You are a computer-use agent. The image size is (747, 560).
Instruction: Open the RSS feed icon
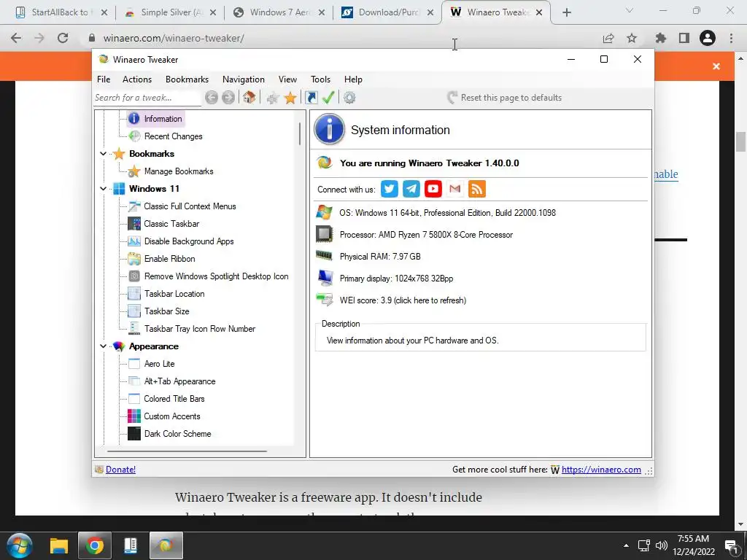pos(477,189)
